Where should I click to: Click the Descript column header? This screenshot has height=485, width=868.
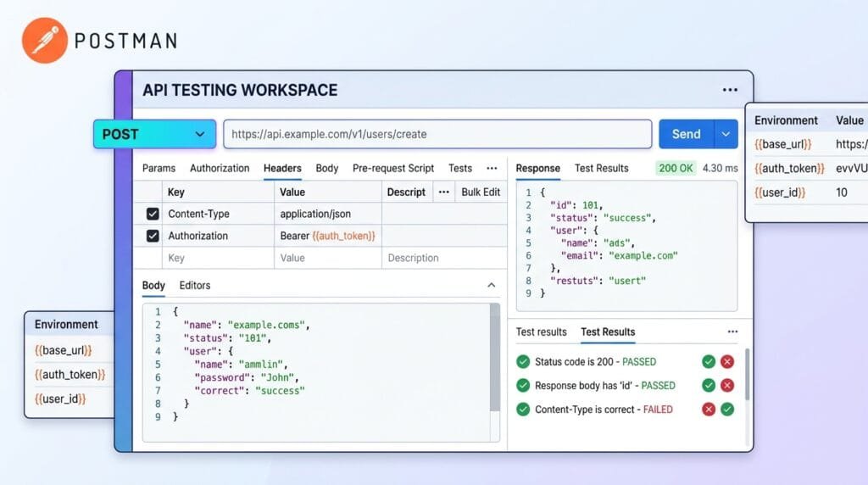tap(406, 192)
